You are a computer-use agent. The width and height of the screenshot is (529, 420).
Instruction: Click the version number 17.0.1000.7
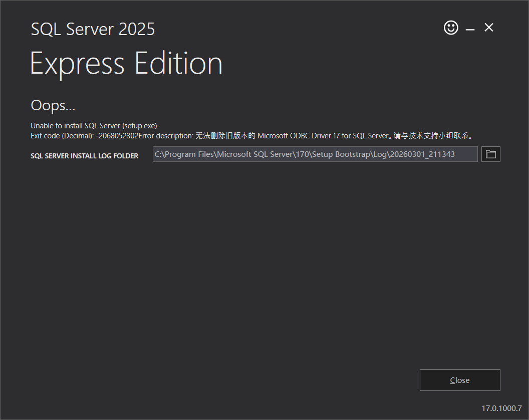(x=501, y=408)
